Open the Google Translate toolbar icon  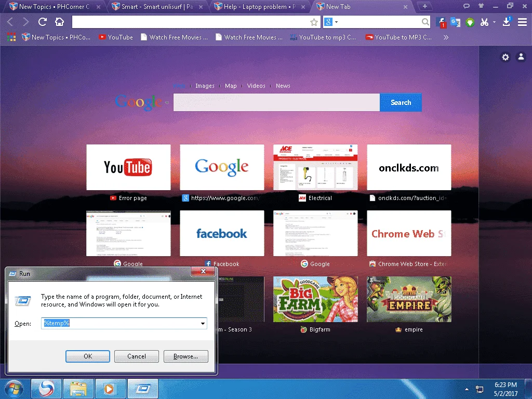click(455, 22)
